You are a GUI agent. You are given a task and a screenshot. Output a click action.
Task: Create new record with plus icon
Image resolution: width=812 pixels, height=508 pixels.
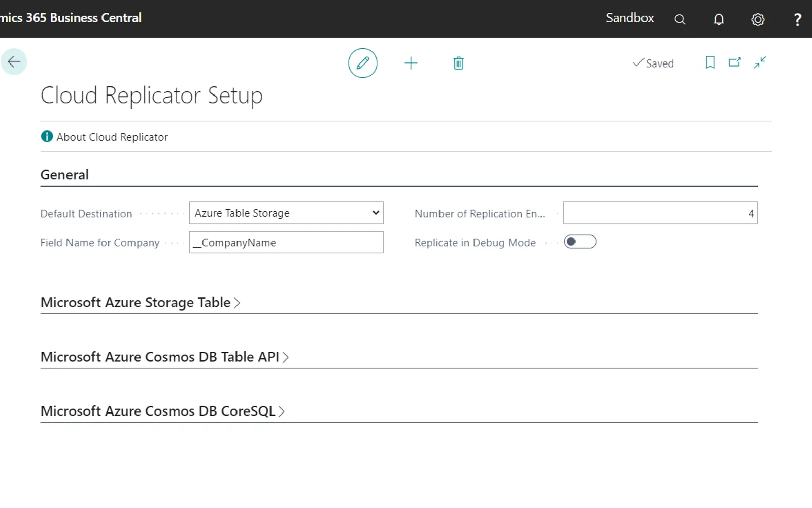[x=411, y=63]
